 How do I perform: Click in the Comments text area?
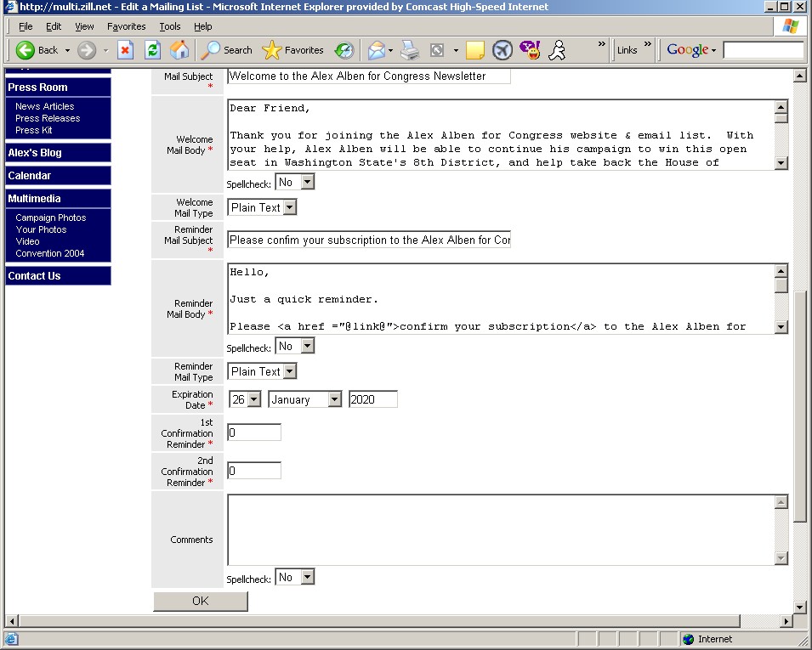[x=500, y=529]
